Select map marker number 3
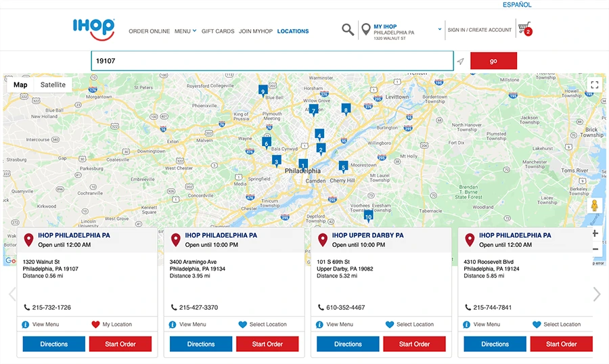The image size is (609, 364). [276, 161]
